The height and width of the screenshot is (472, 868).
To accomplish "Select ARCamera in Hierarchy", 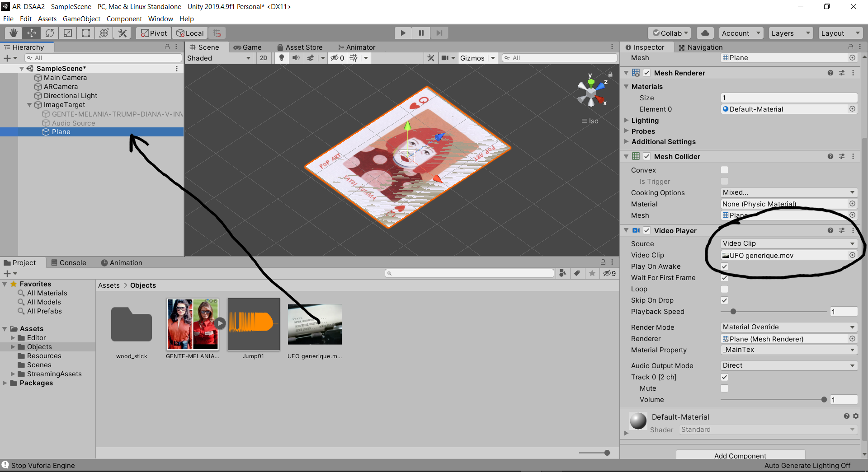I will [x=61, y=87].
